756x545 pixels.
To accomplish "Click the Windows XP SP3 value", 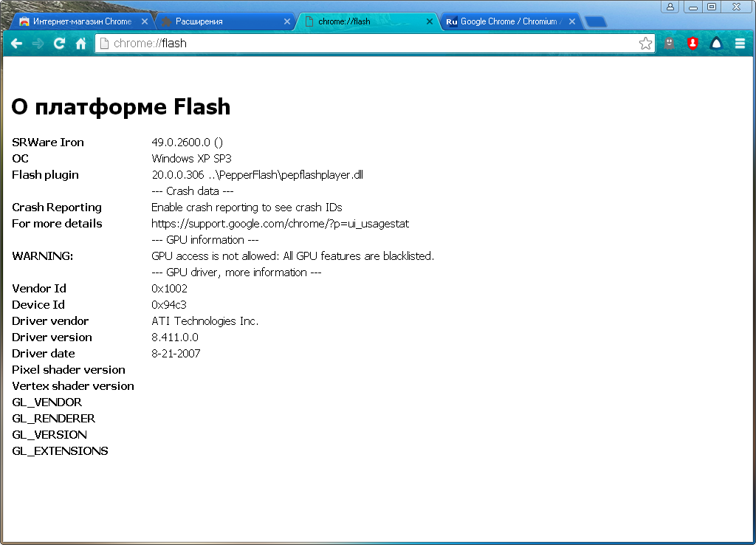I will coord(191,159).
